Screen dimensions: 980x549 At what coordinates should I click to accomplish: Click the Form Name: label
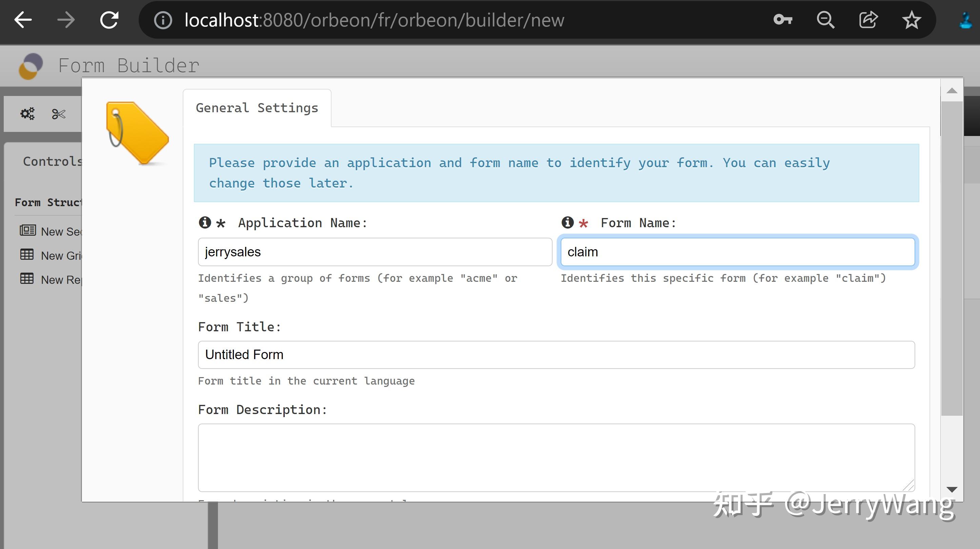tap(639, 223)
